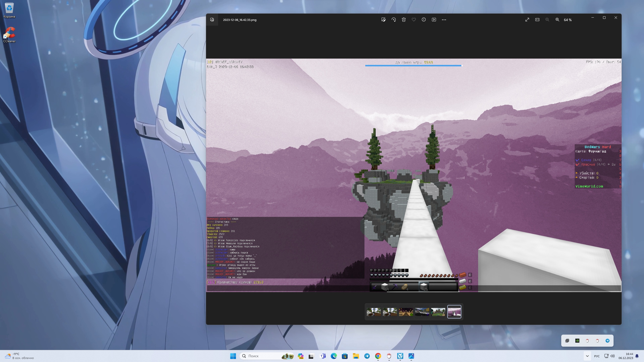
Task: Select first thumbnail in the filmstrip
Action: 374,312
